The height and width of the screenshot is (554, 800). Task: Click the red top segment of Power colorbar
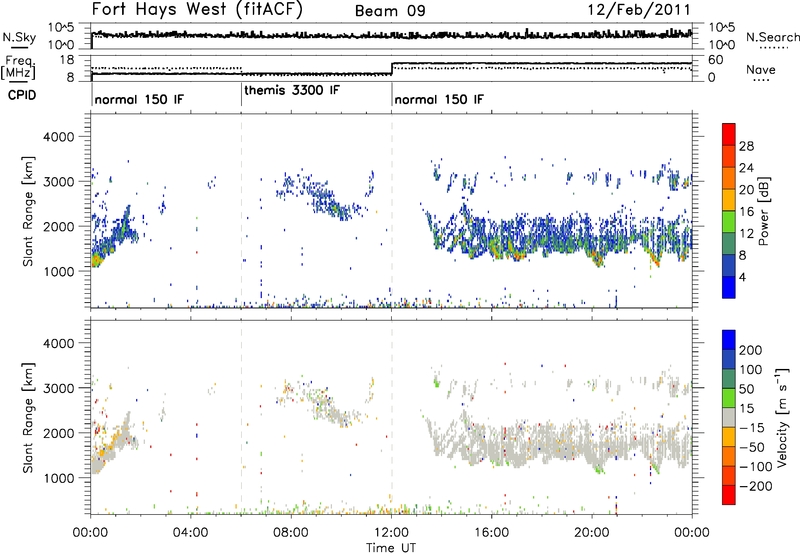[729, 134]
